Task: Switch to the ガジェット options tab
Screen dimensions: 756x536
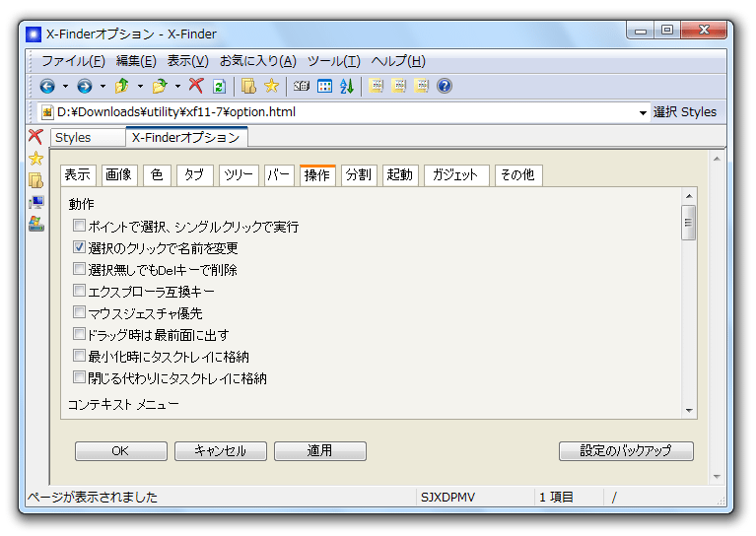Action: 456,175
